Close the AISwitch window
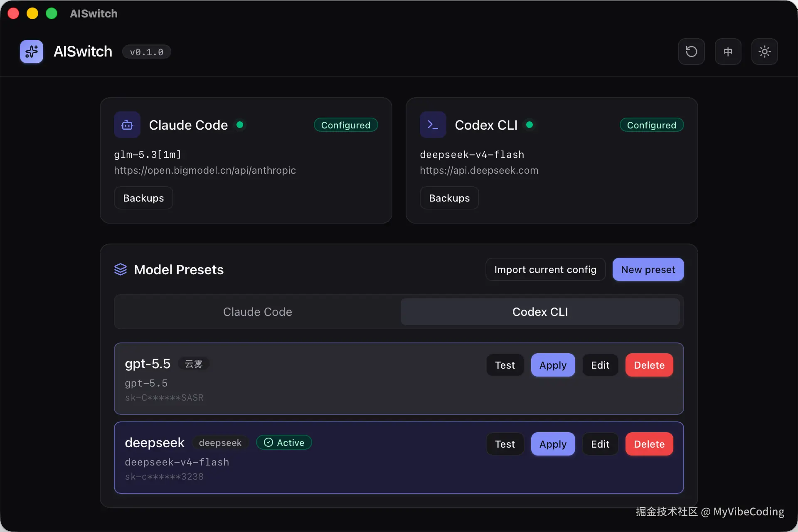 click(13, 13)
